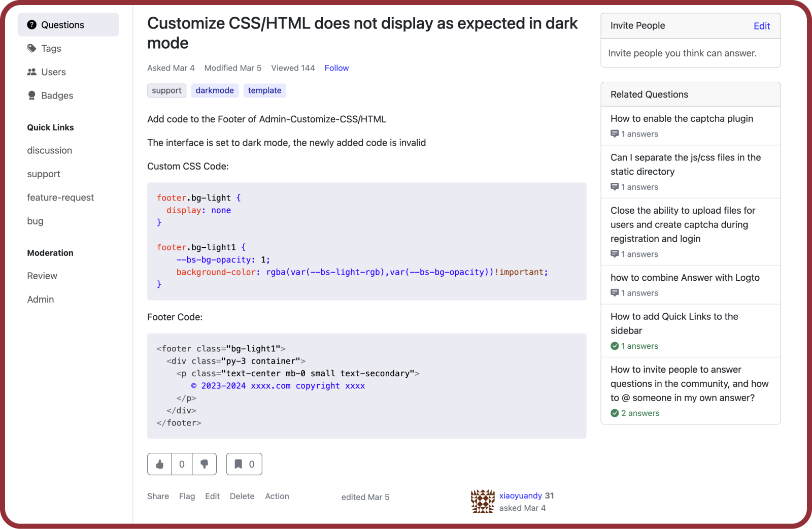Edit the Invite People list
The height and width of the screenshot is (529, 812).
(x=761, y=25)
